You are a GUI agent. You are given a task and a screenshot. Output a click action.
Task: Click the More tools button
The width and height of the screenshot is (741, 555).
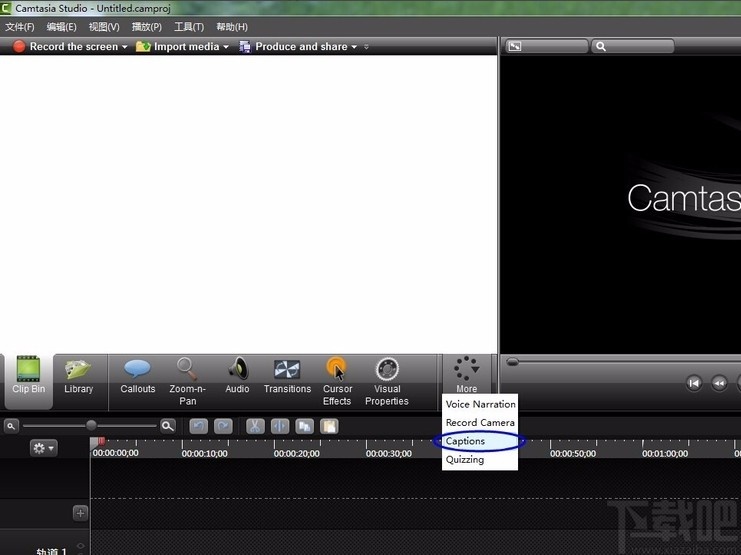pos(466,375)
